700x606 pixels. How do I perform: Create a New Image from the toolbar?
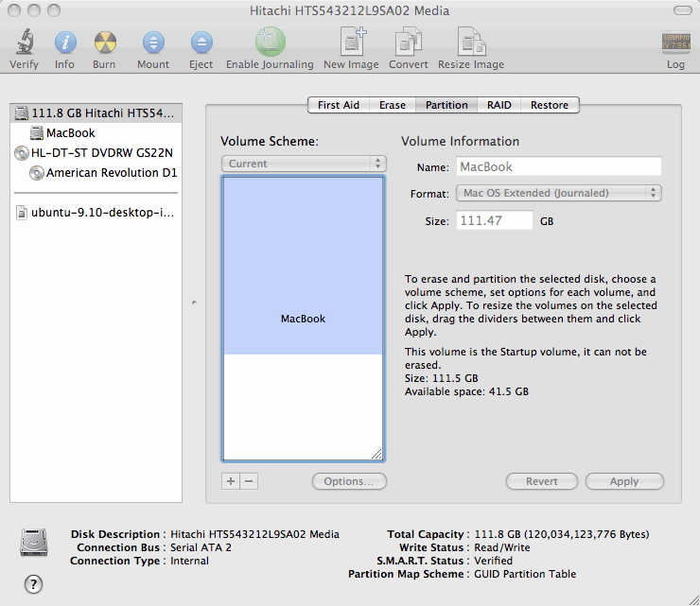[352, 41]
